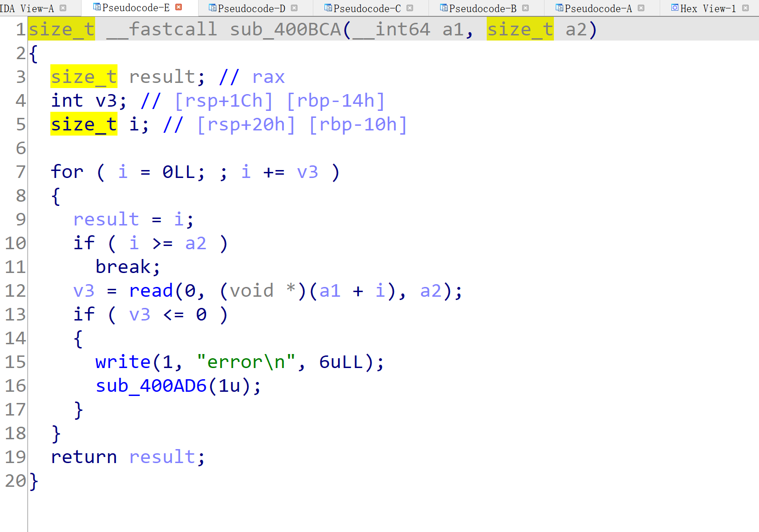Click the __int64 type of parameter a1

392,29
